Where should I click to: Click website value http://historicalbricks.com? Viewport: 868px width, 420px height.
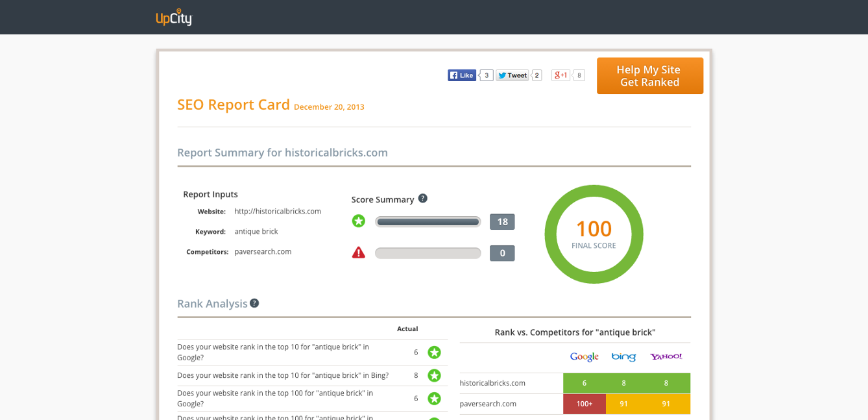(278, 211)
